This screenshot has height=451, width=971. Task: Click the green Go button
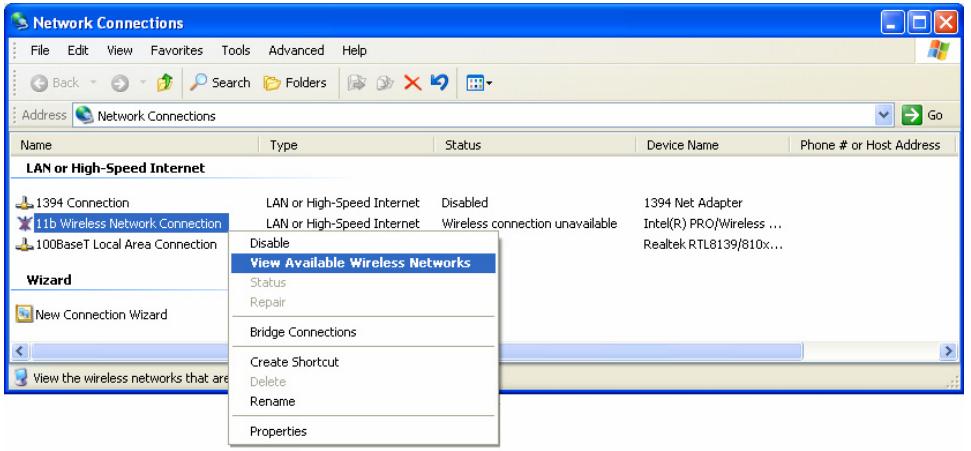click(923, 115)
